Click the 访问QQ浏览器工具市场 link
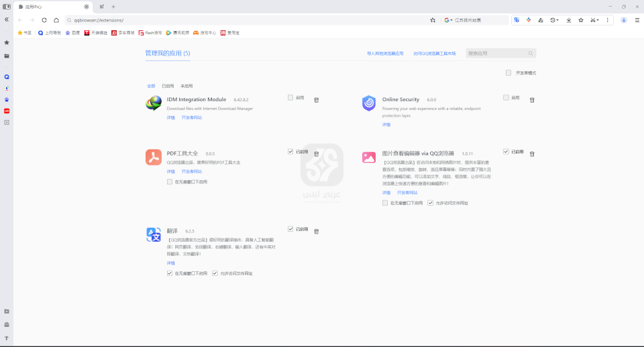 point(435,54)
